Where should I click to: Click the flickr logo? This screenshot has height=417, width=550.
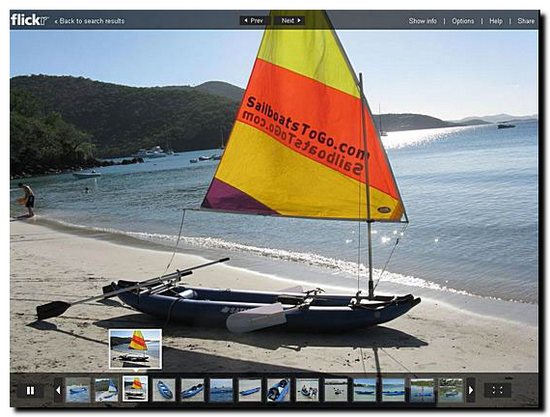[29, 20]
